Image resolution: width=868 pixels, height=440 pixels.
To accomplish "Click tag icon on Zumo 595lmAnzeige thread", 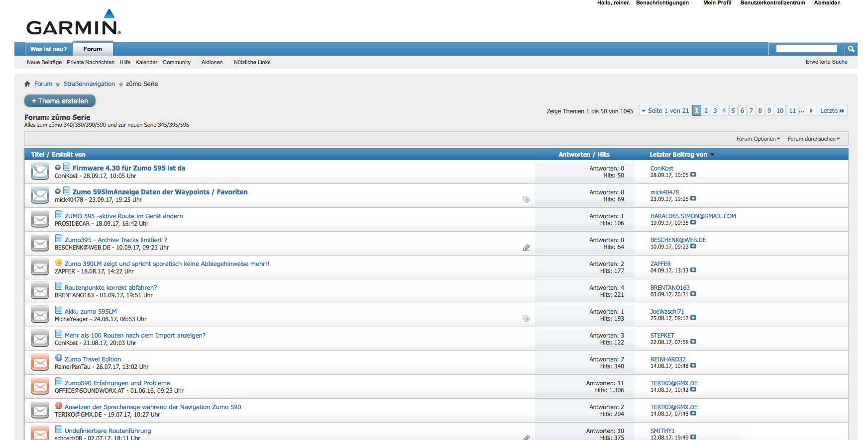I will [x=526, y=199].
